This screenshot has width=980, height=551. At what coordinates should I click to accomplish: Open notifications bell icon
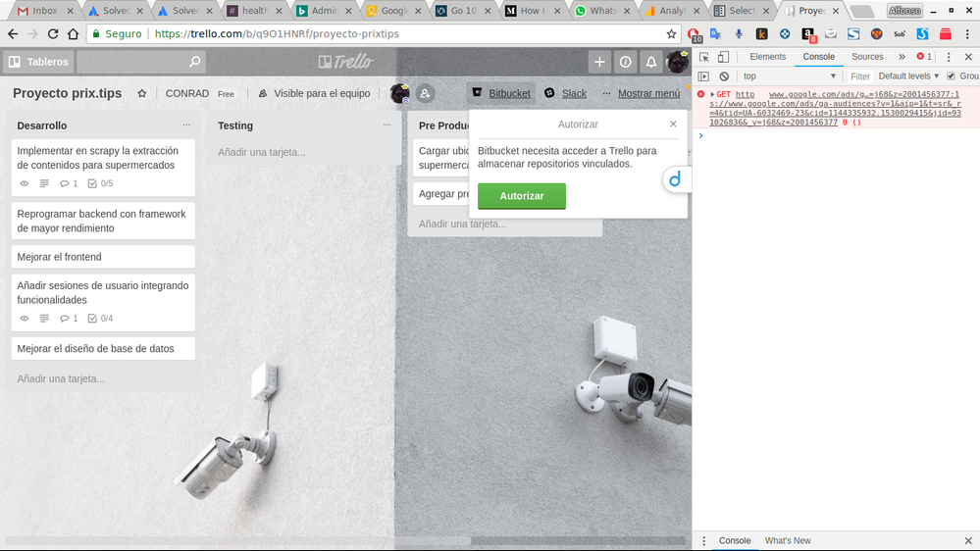(650, 62)
